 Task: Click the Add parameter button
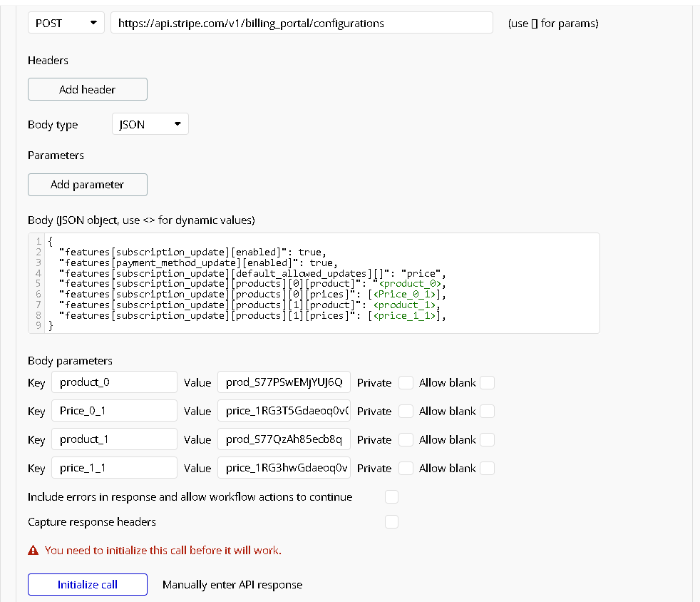coord(88,185)
